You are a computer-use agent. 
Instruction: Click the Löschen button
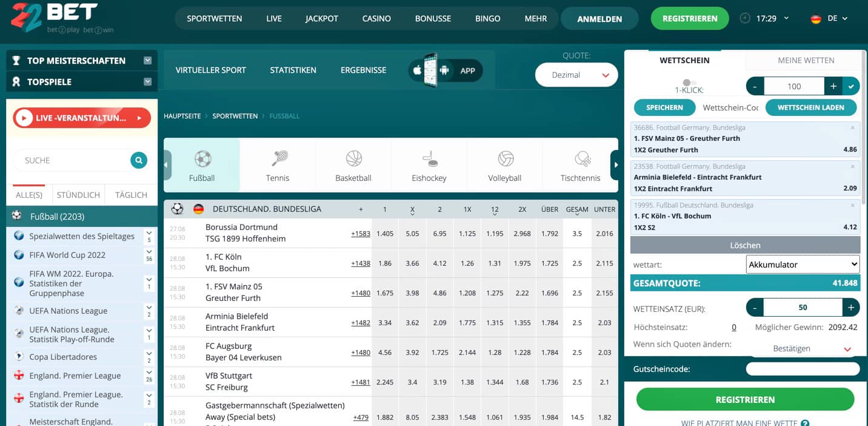point(745,245)
